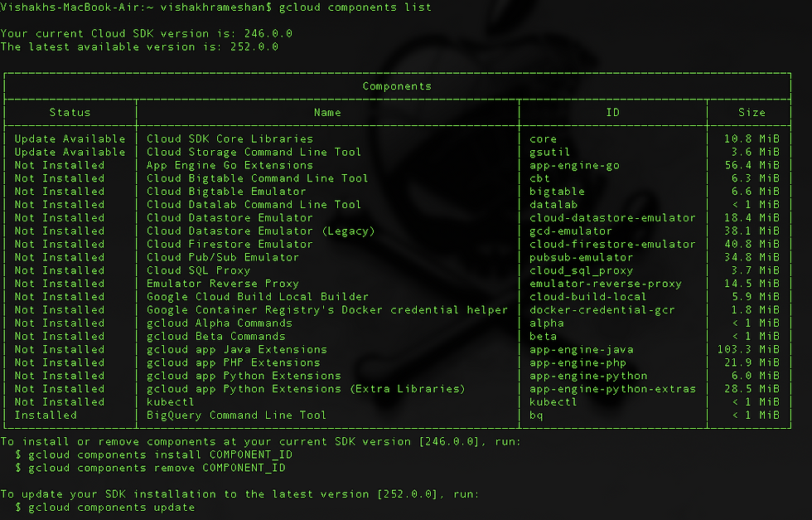Click the 'To install or remove components' instruction line
This screenshot has width=812, height=520.
pyautogui.click(x=260, y=442)
